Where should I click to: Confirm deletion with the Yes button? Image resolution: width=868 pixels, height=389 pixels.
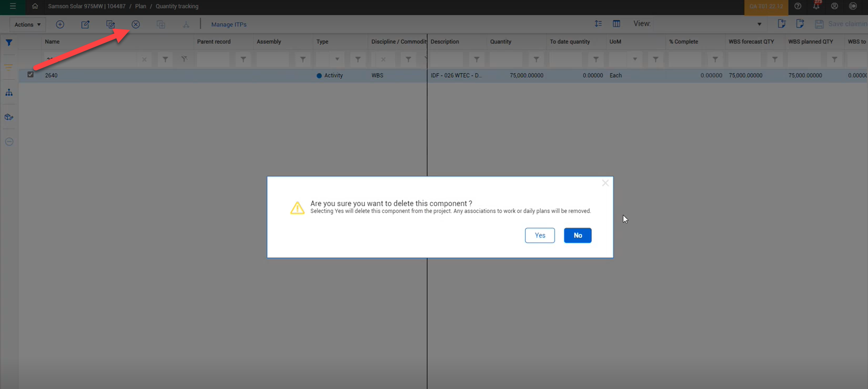coord(540,236)
